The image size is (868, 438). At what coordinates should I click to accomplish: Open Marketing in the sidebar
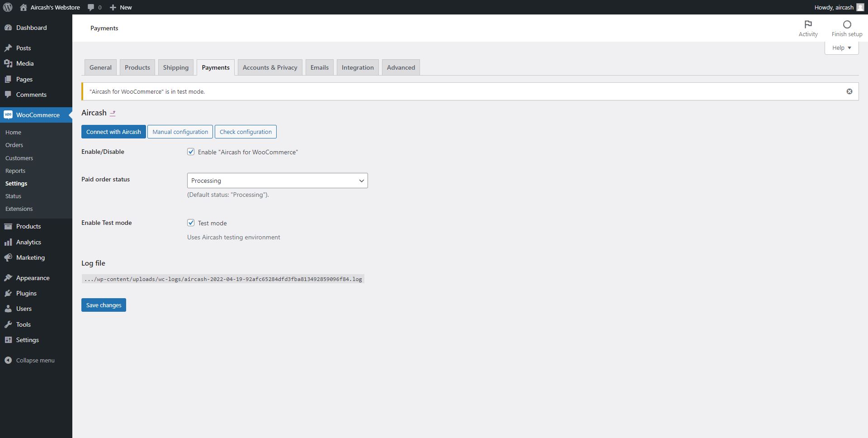coord(36,257)
